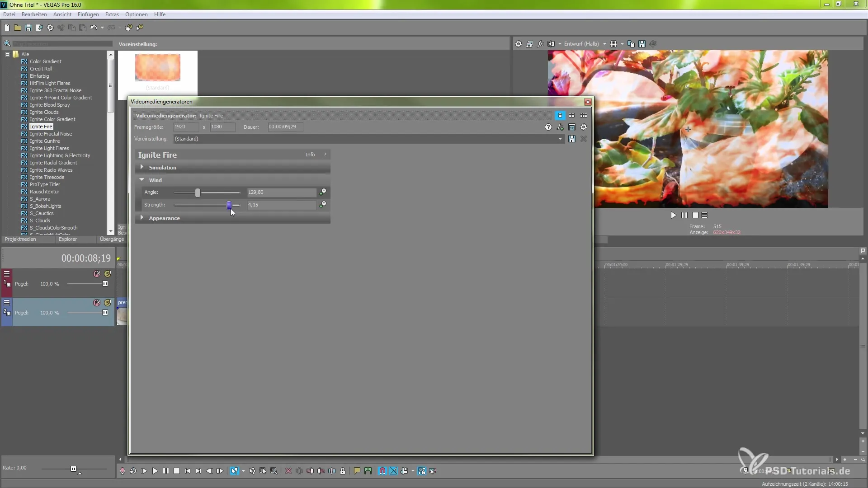The height and width of the screenshot is (488, 868).
Task: Click the record microphone icon in the transport bar
Action: [x=123, y=471]
